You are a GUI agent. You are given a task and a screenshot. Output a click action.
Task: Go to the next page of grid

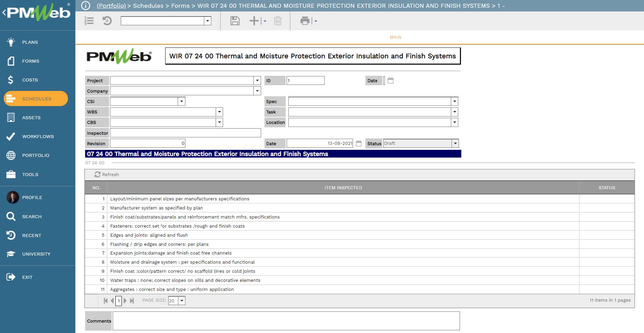coord(125,301)
